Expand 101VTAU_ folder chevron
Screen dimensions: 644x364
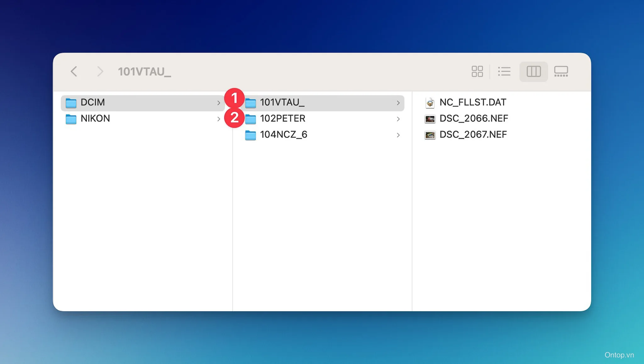[398, 103]
